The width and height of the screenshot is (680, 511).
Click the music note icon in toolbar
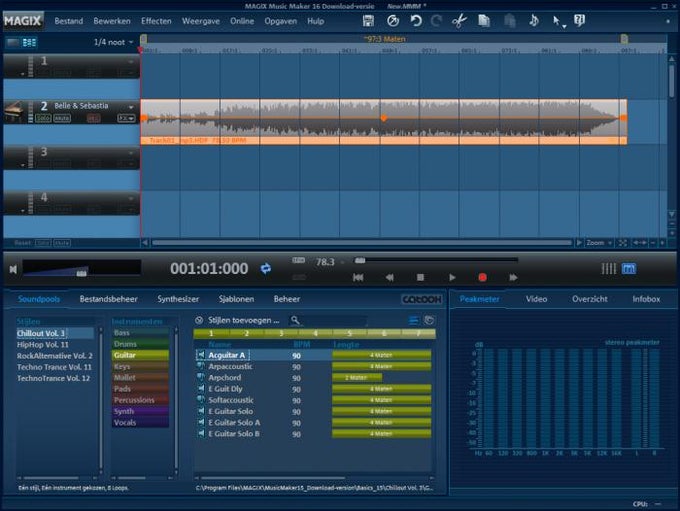tap(534, 20)
